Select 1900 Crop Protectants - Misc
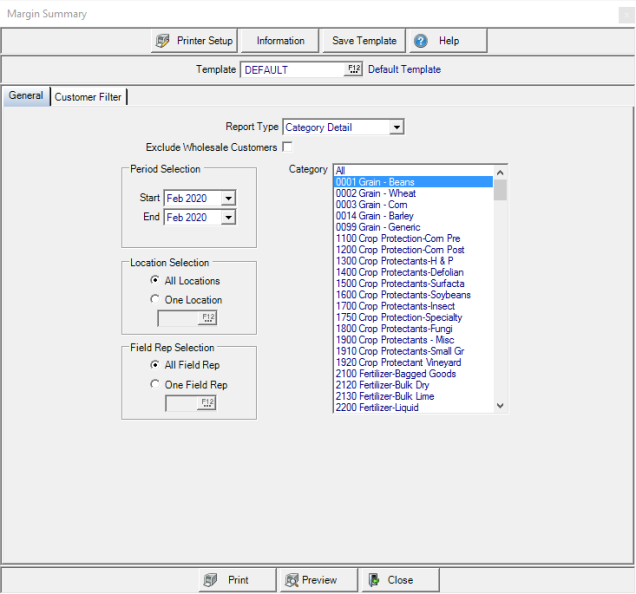This screenshot has width=636, height=594. [x=413, y=340]
